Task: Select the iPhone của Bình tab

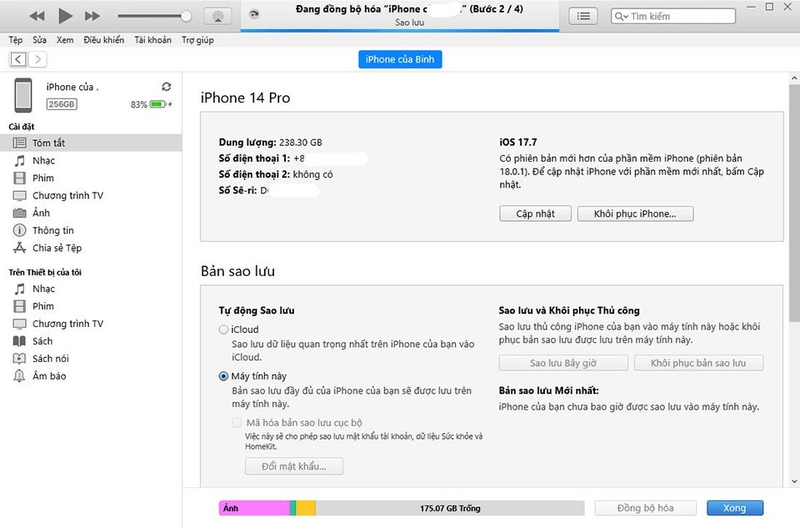Action: (x=400, y=59)
